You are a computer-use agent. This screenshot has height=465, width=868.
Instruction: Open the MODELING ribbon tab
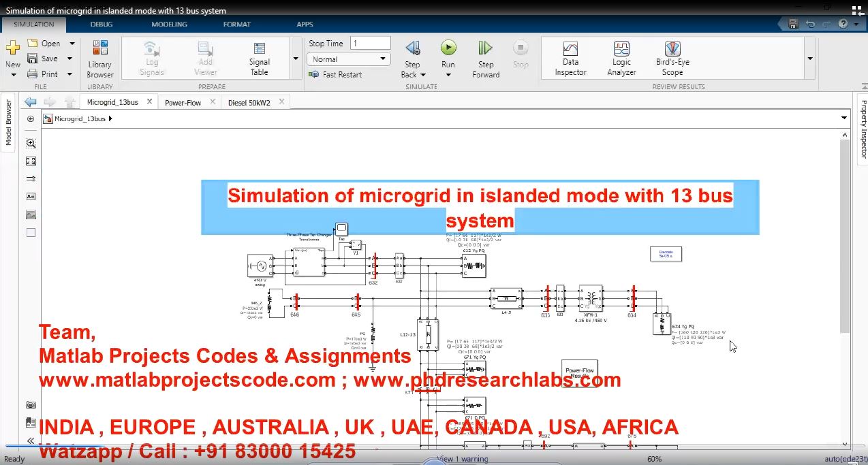point(169,24)
